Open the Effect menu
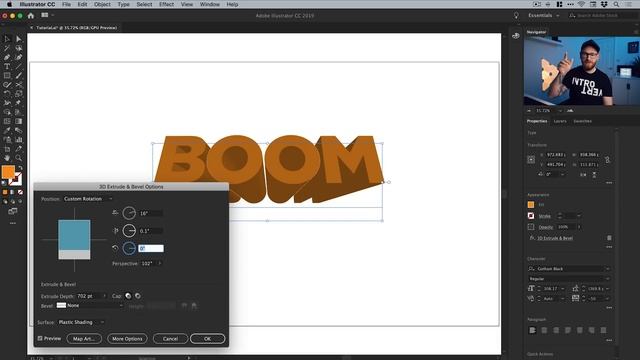Image resolution: width=640 pixels, height=360 pixels. coord(167,4)
